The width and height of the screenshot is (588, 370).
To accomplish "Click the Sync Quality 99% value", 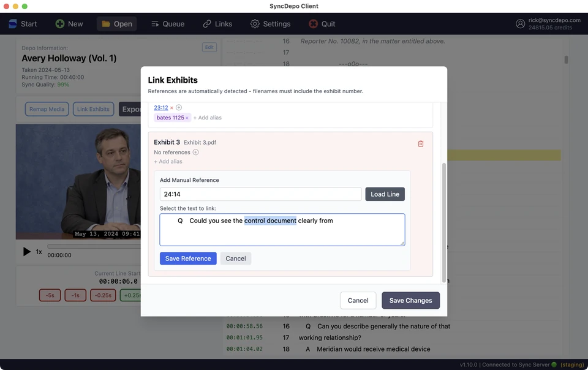I will 63,85.
